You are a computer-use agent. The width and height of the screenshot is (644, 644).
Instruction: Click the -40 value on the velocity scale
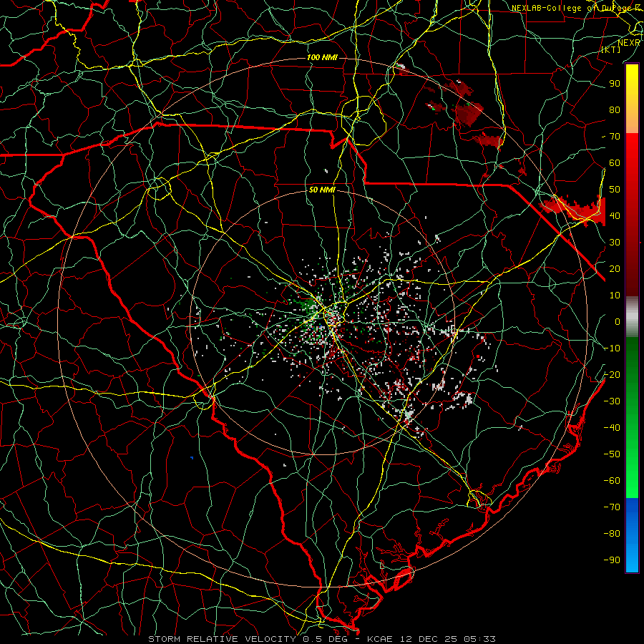pyautogui.click(x=612, y=428)
